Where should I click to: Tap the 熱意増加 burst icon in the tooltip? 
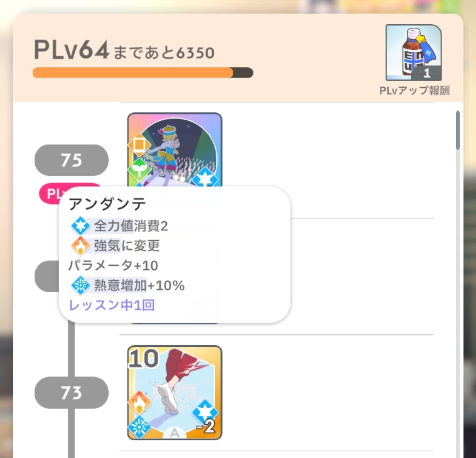(80, 285)
